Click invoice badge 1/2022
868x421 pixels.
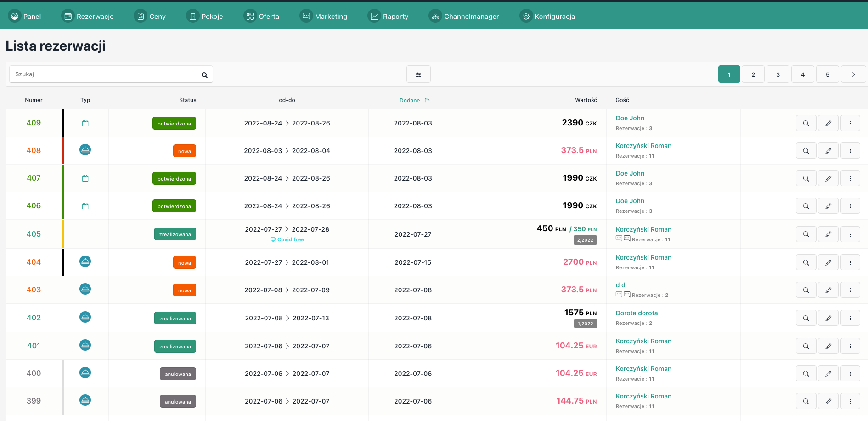tap(586, 324)
